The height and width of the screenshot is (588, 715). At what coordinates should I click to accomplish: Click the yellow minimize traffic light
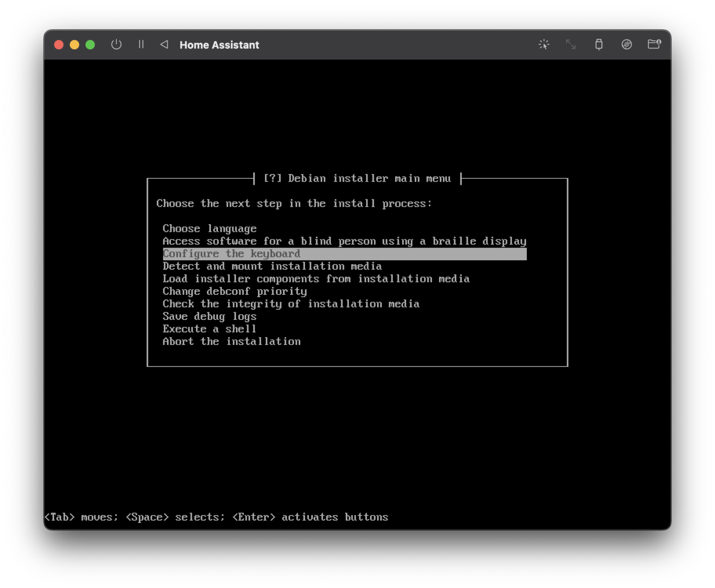coord(74,45)
